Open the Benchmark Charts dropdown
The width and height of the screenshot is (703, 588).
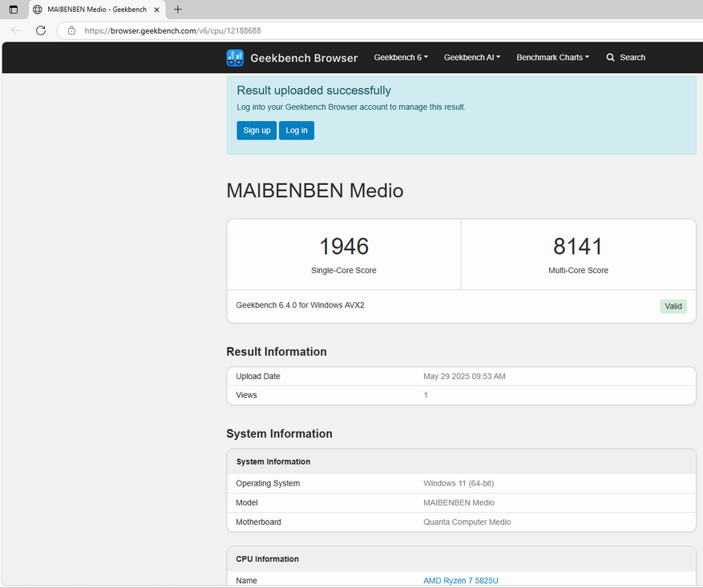click(x=552, y=58)
